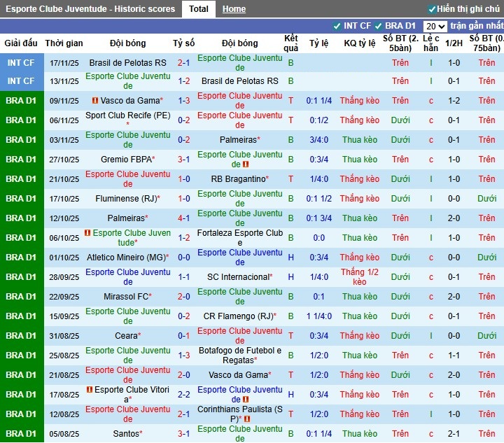Image resolution: width=504 pixels, height=443 pixels.
Task: Open the recent matches count dropdown showing 20
Action: click(435, 26)
